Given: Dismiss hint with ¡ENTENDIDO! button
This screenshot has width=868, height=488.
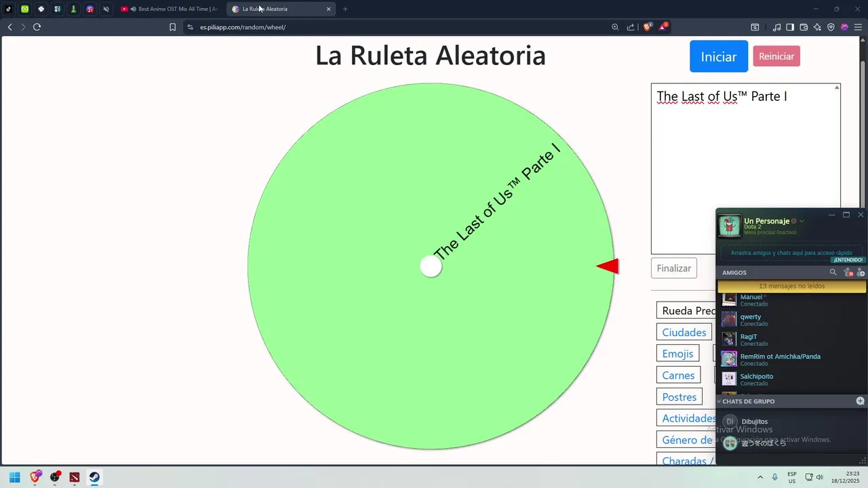Looking at the screenshot, I should [848, 260].
